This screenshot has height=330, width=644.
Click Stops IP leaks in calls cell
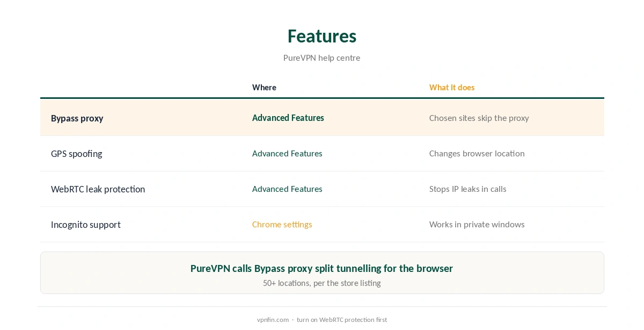pos(468,189)
